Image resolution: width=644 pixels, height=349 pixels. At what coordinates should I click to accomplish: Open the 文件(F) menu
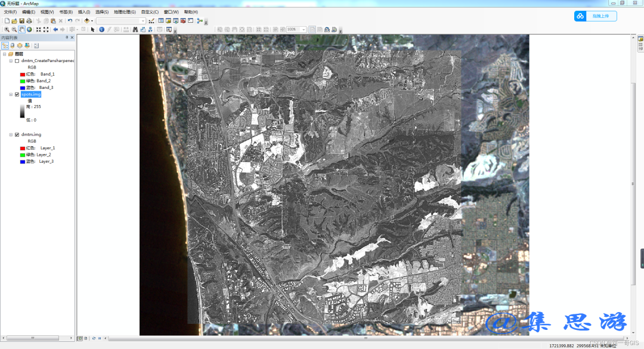(x=10, y=12)
